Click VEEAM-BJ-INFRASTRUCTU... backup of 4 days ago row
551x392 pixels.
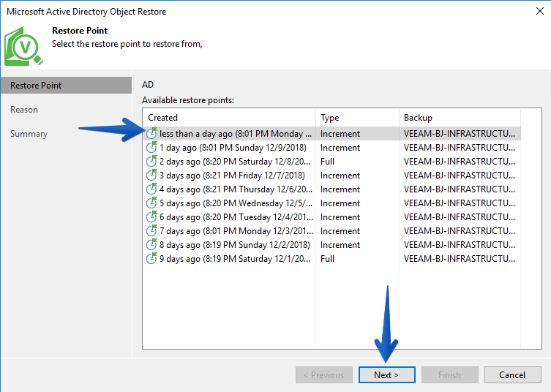(x=460, y=189)
